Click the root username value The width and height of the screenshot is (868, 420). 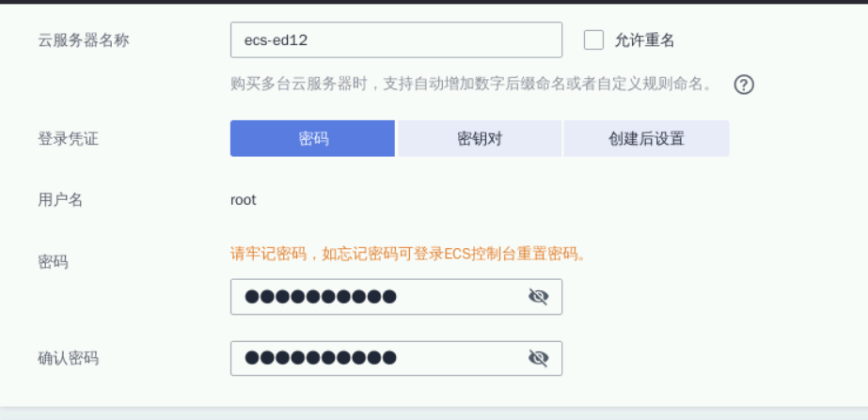coord(243,200)
